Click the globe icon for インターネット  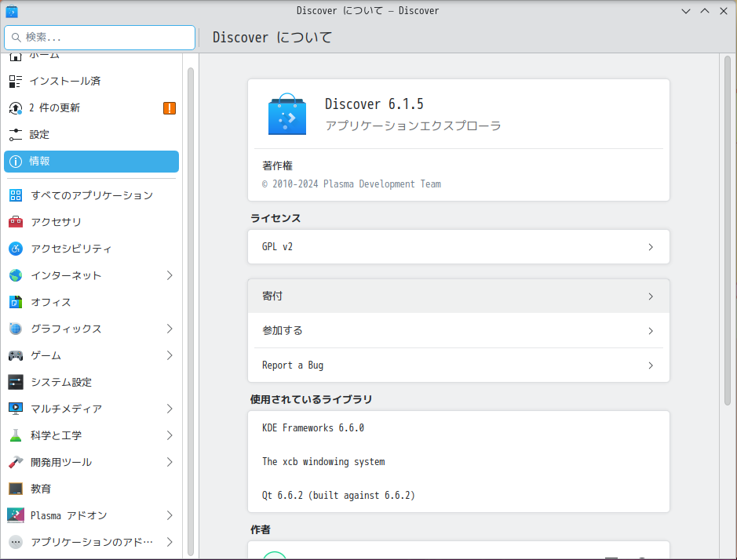point(16,275)
